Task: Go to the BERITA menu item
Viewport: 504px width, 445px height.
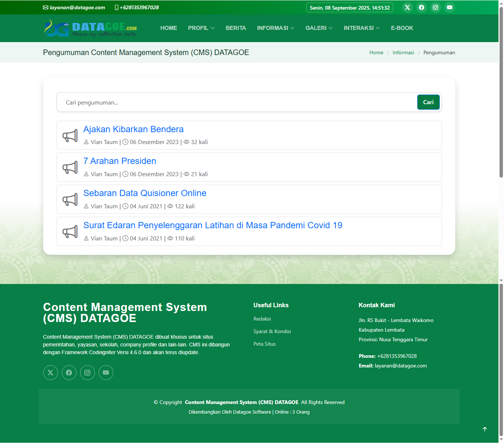Action: point(236,28)
